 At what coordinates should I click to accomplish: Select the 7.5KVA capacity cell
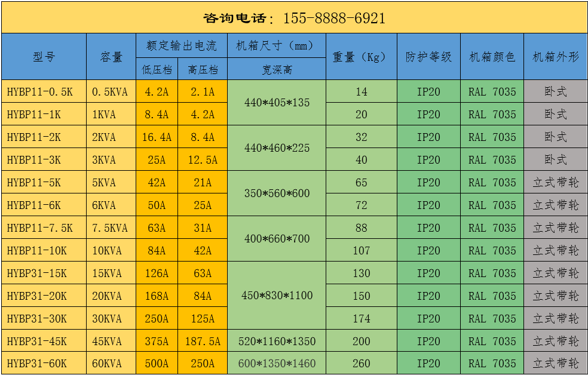(x=111, y=228)
